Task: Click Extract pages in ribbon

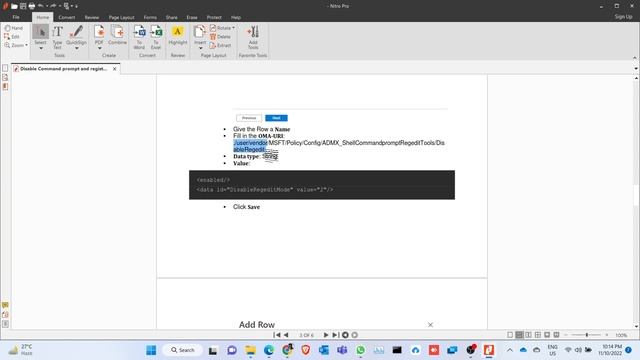Action: pos(220,45)
